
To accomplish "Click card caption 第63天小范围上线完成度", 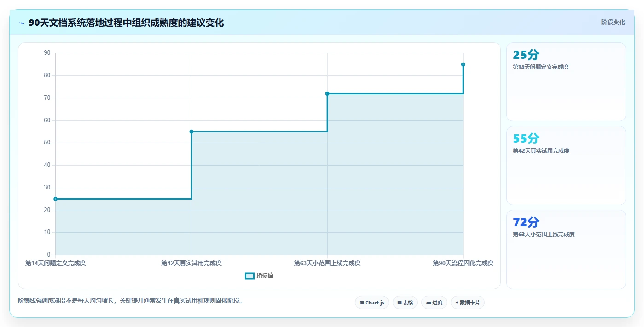I will tap(544, 235).
